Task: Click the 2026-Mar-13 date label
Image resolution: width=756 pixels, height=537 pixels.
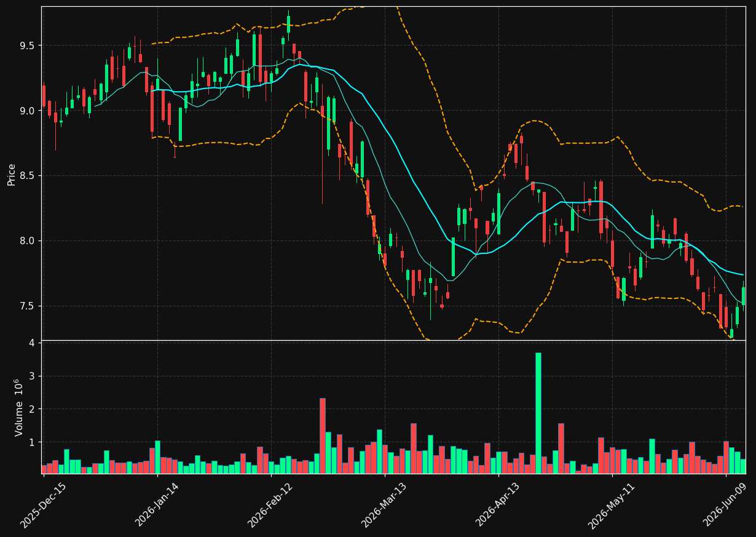Action: click(x=385, y=505)
